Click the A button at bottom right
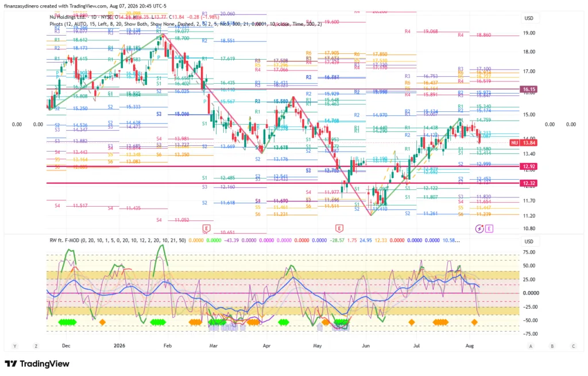588x376 pixels. click(531, 346)
